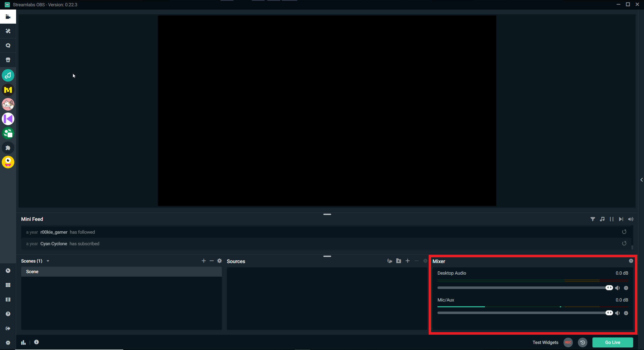This screenshot has width=644, height=350.
Task: Click the r00kie_gamer follow replay icon
Action: 624,232
